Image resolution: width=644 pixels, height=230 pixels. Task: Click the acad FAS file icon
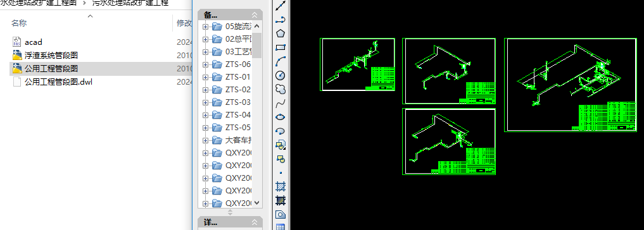(x=17, y=42)
